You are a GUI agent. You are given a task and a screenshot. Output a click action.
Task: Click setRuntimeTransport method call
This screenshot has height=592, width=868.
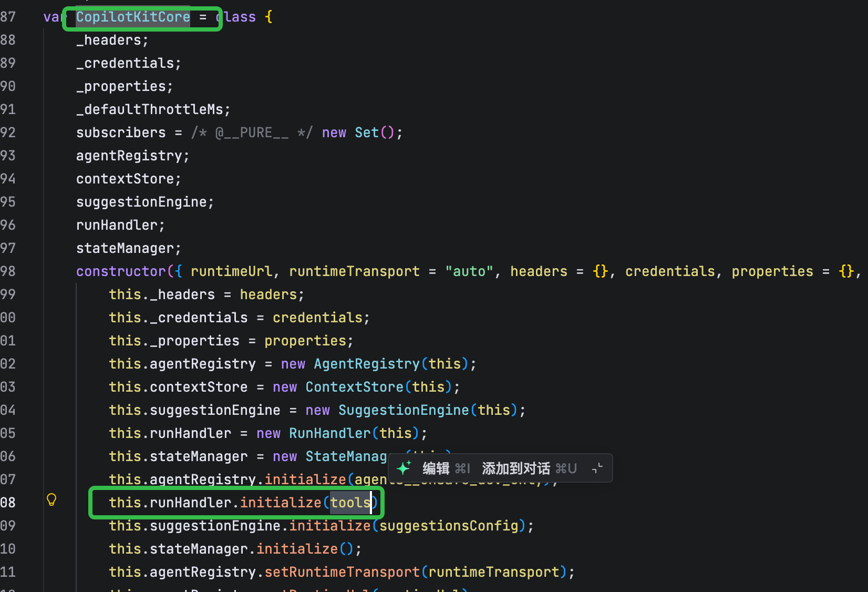(342, 572)
